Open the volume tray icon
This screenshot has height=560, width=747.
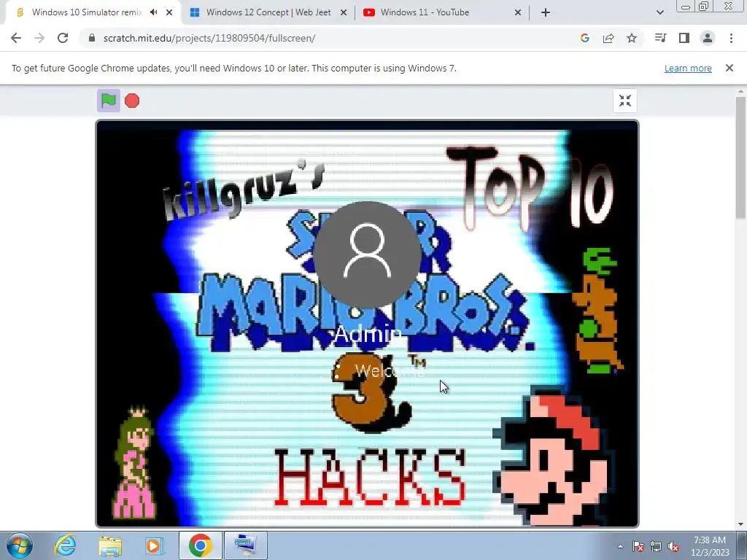coord(673,546)
